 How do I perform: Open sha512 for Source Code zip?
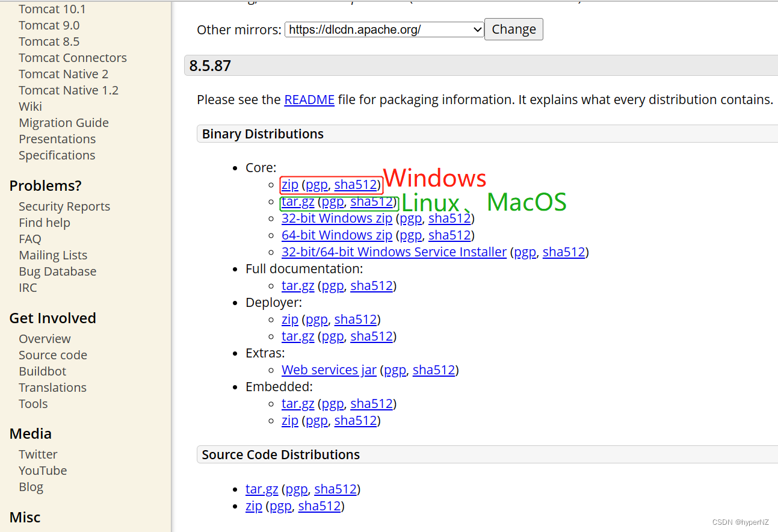coord(320,506)
